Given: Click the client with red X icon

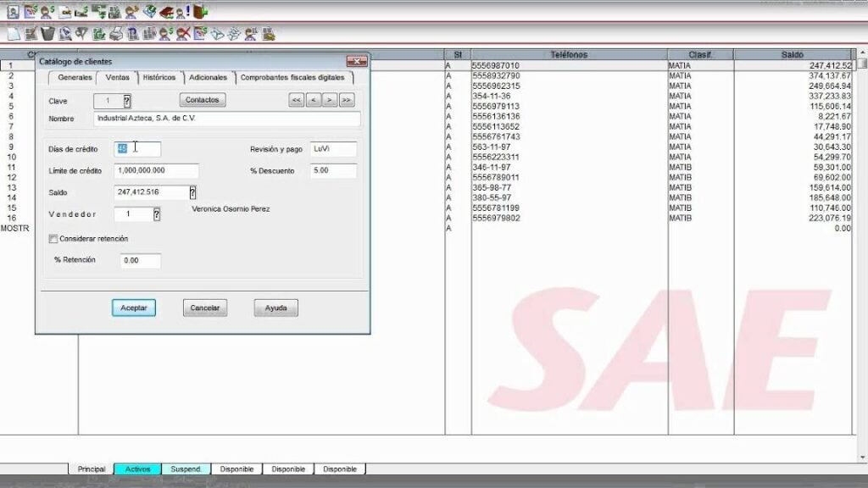Looking at the screenshot, I should 183,34.
